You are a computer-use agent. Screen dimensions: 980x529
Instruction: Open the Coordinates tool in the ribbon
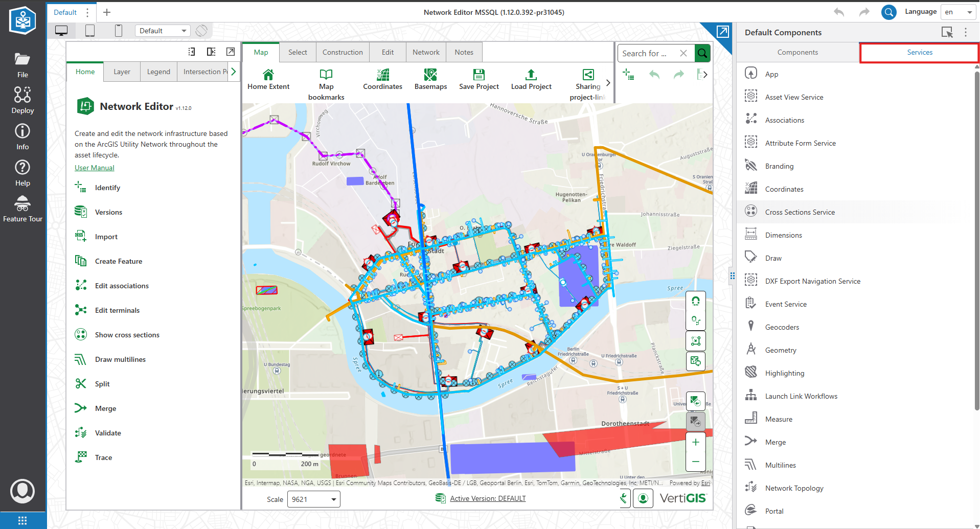(x=383, y=80)
